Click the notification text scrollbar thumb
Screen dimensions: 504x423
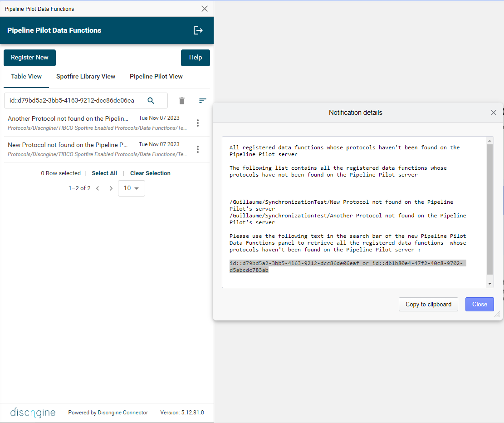coord(489,209)
